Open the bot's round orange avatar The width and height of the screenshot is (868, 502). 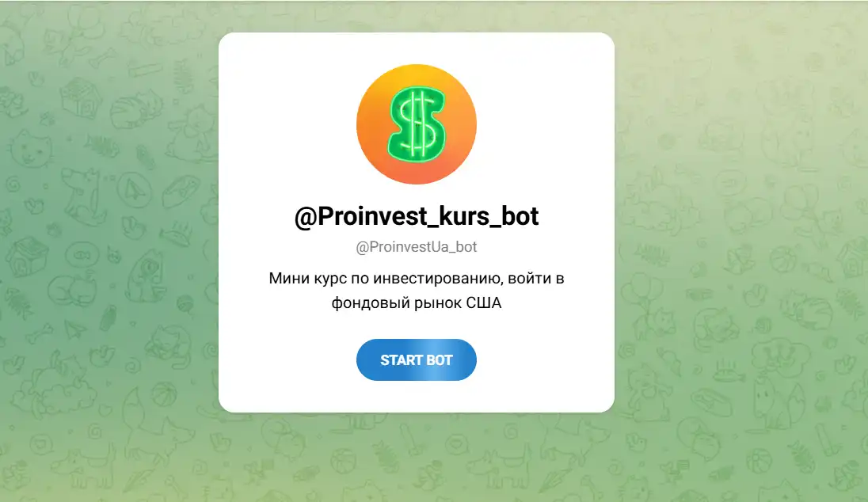[x=417, y=124]
